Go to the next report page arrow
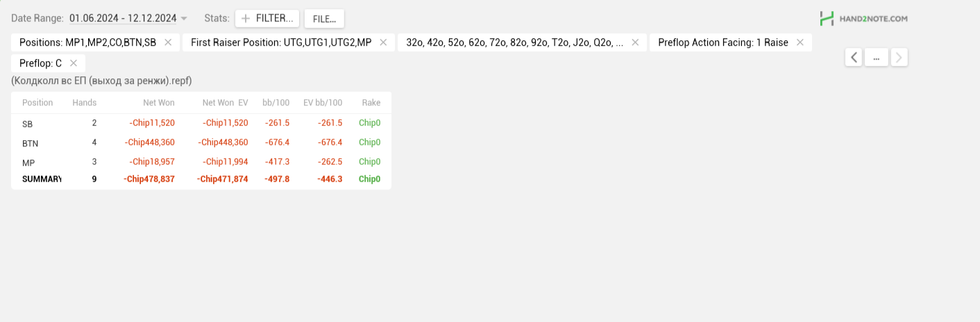Viewport: 980px width, 322px height. [x=899, y=58]
